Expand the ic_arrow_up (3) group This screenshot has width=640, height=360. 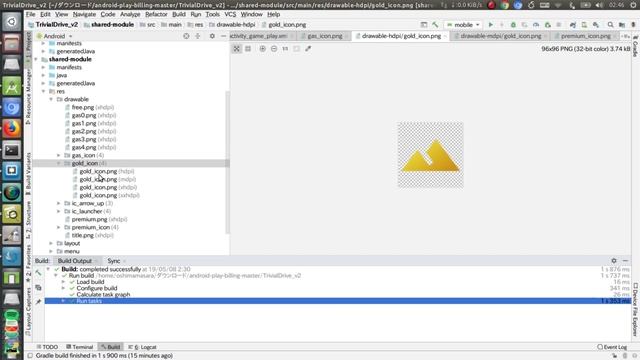(59, 203)
